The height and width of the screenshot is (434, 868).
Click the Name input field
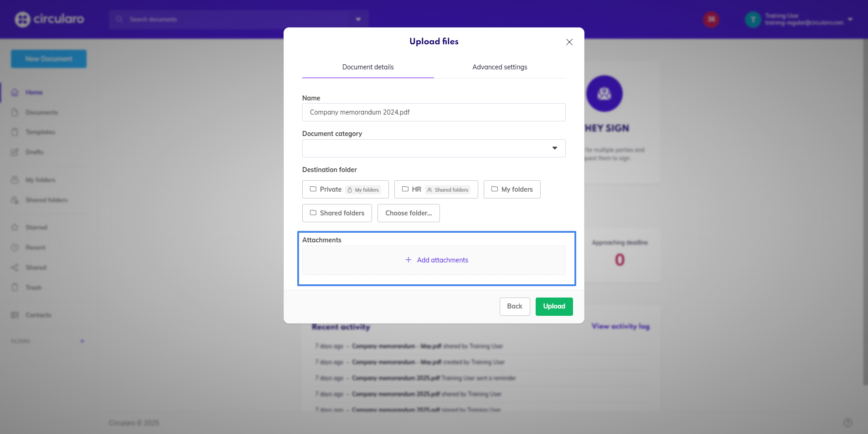[434, 112]
